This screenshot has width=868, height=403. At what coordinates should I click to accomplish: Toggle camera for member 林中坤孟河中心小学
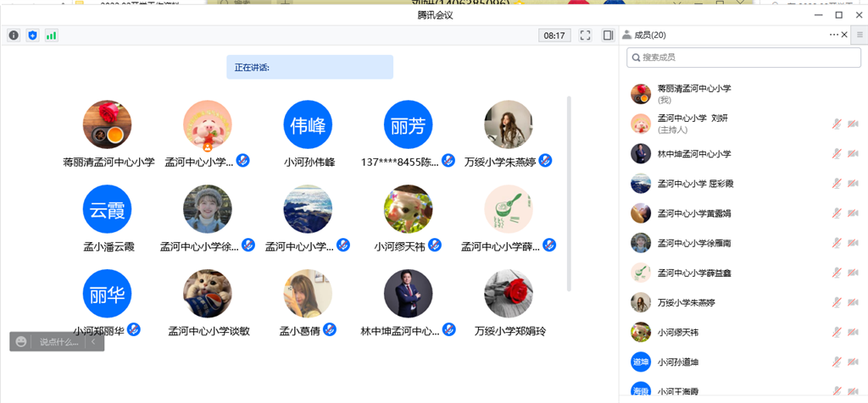pyautogui.click(x=853, y=154)
